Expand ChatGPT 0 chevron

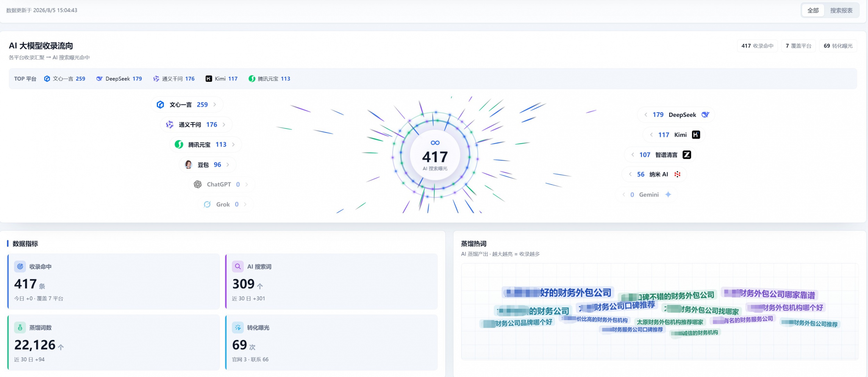[x=247, y=185]
